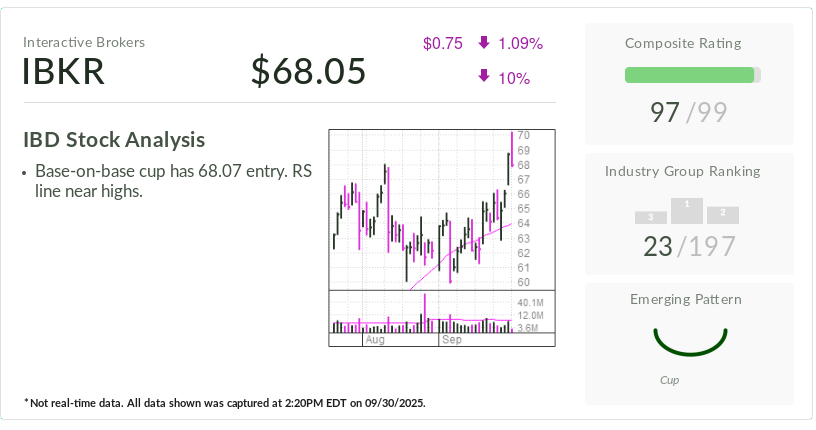The image size is (816, 430).
Task: Click the $68.05 stock price
Action: point(308,72)
